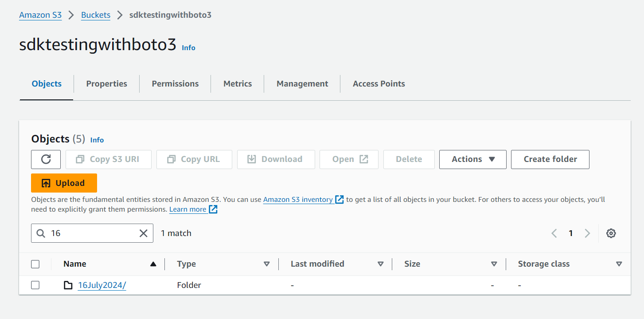644x319 pixels.
Task: Open the Actions dropdown menu
Action: (x=472, y=159)
